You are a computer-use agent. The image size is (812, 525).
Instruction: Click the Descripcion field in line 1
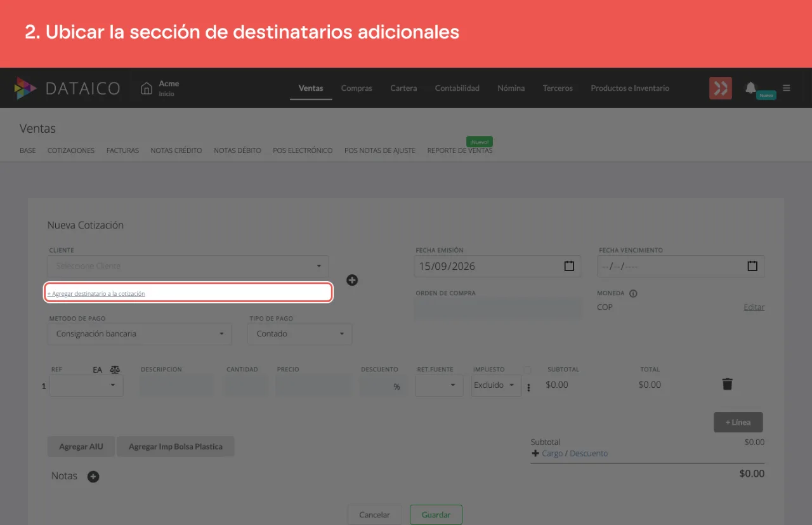[x=178, y=385]
